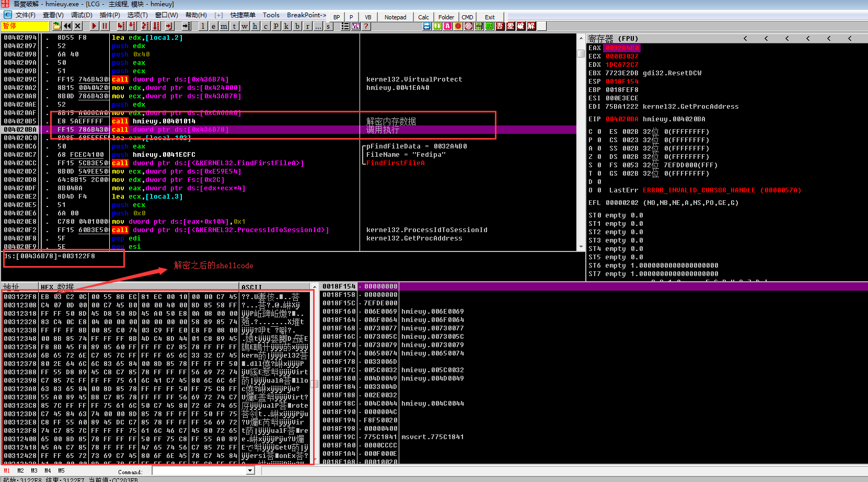Open the Tools menu
This screenshot has width=868, height=482.
[271, 15]
